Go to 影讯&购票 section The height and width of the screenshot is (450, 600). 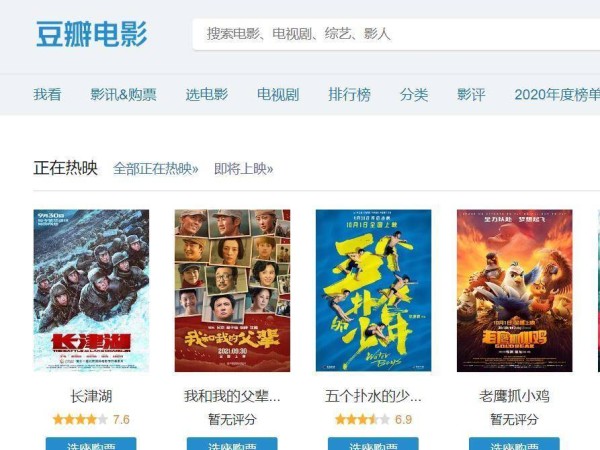[x=123, y=95]
